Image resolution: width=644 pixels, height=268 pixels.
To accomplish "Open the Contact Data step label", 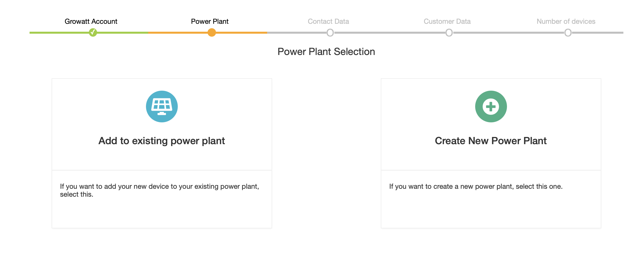I will pos(328,22).
